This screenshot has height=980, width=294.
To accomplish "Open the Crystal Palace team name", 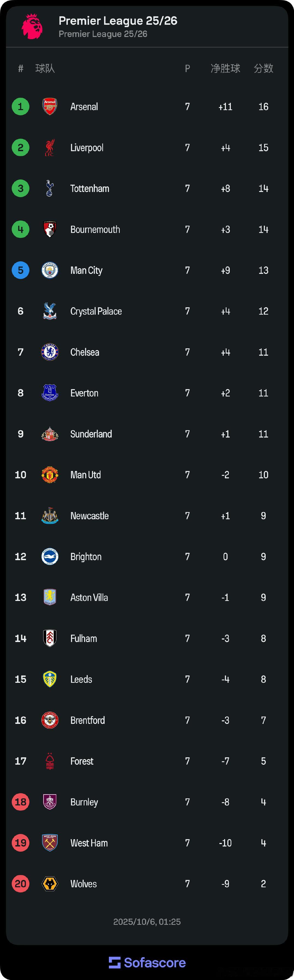I will coord(96,311).
